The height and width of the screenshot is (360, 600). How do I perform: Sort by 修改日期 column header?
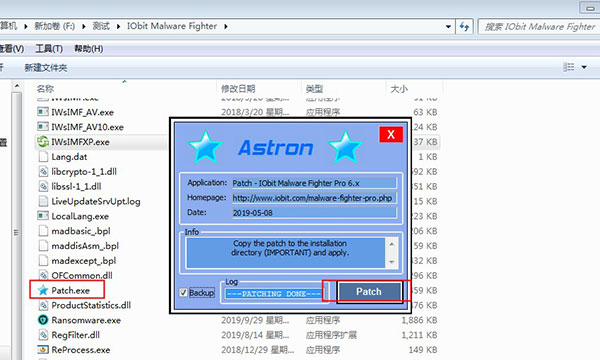pyautogui.click(x=238, y=89)
